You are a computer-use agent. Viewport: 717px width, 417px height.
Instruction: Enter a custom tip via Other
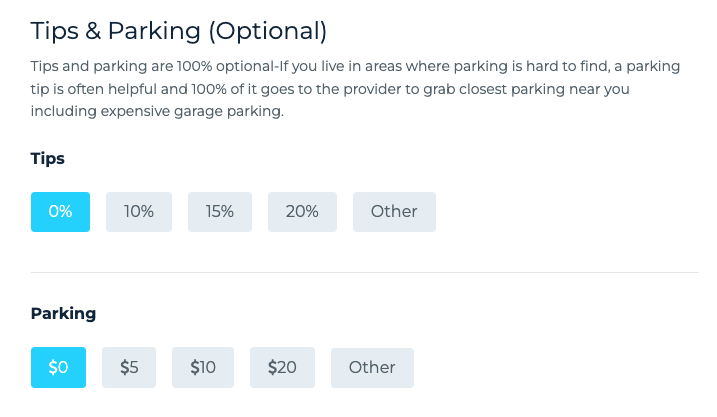click(x=394, y=212)
